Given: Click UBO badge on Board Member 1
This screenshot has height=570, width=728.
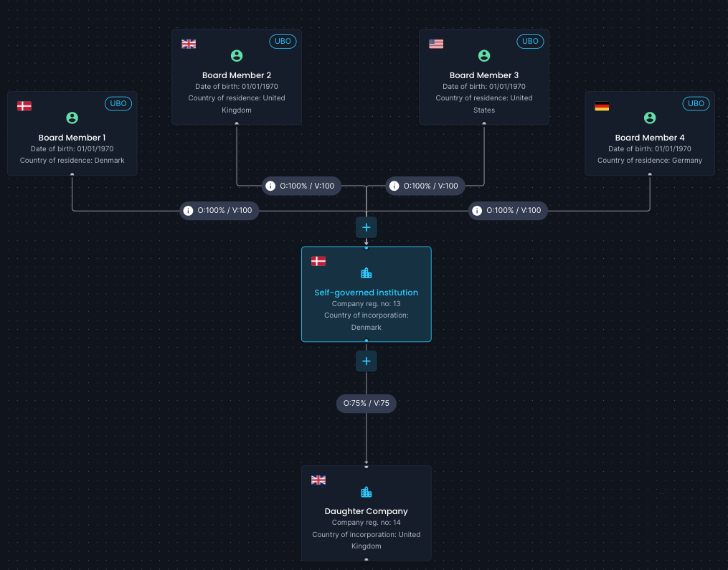Looking at the screenshot, I should (x=118, y=103).
